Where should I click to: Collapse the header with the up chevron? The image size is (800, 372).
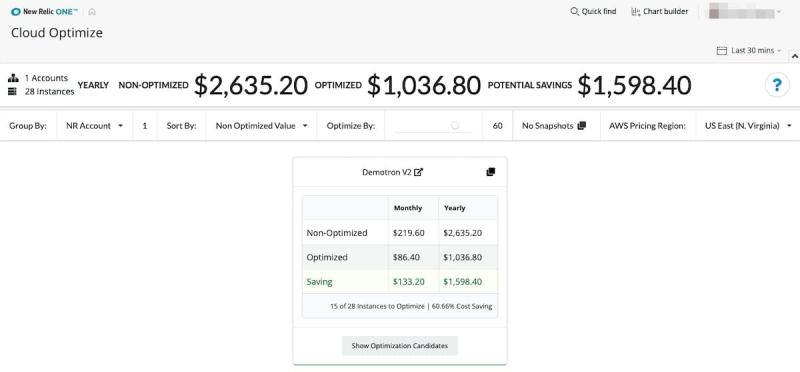794,56
